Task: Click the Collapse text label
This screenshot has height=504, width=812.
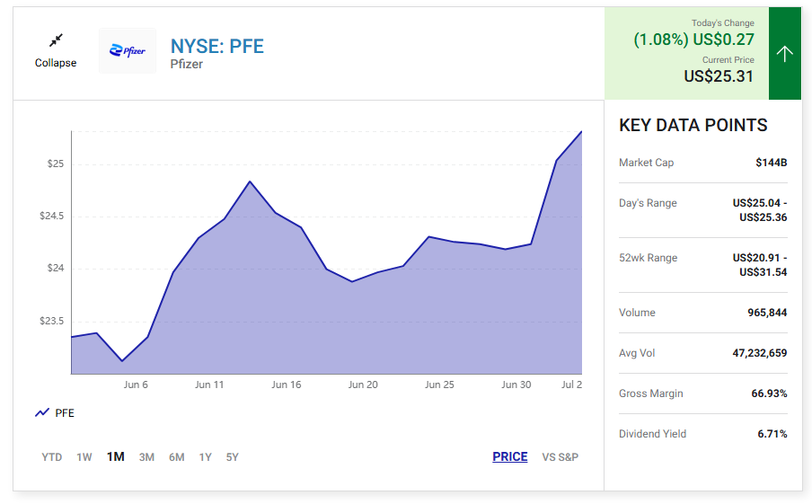Action: (x=56, y=63)
